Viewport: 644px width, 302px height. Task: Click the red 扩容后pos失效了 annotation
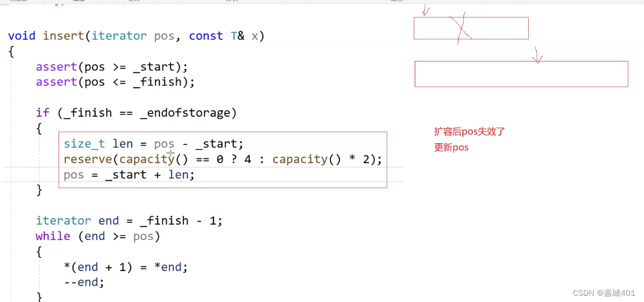pos(470,132)
